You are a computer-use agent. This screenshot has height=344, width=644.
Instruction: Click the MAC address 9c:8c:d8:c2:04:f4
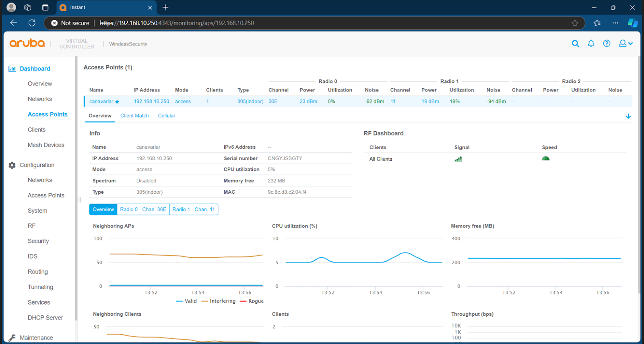pyautogui.click(x=287, y=192)
